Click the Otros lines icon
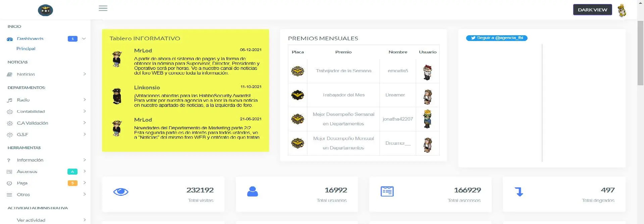Screen dimensions: 644x224 pyautogui.click(x=9, y=195)
